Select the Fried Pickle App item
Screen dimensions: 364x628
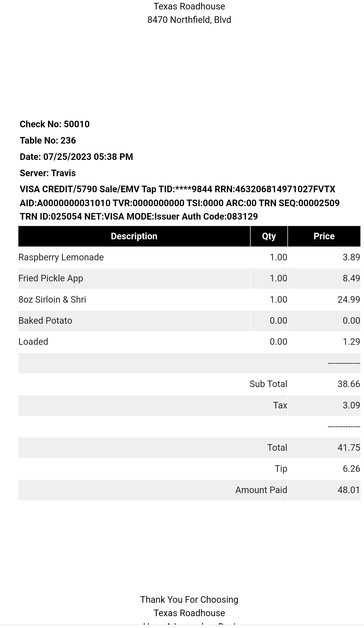(x=51, y=278)
